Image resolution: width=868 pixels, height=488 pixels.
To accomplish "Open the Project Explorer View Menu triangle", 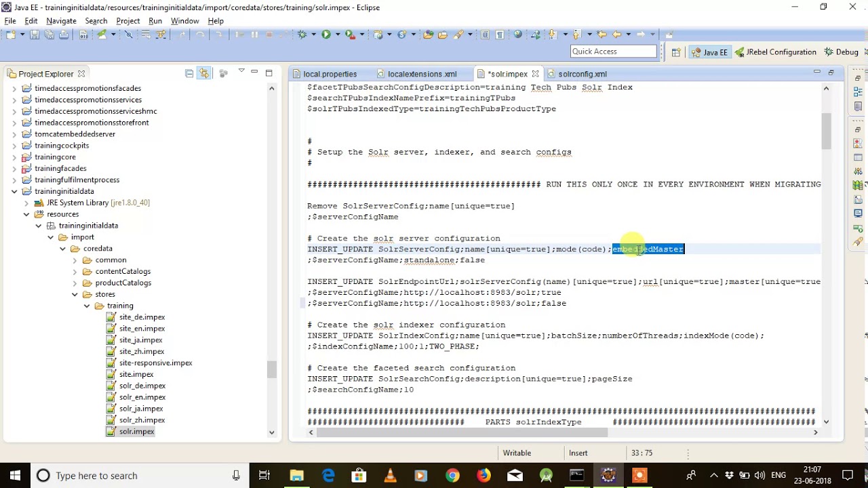I will (241, 71).
